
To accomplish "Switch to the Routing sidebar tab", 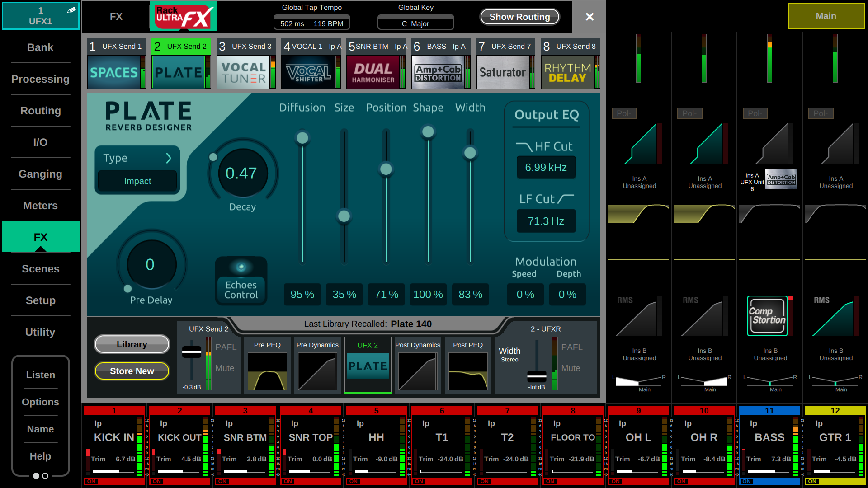I will pos(40,111).
